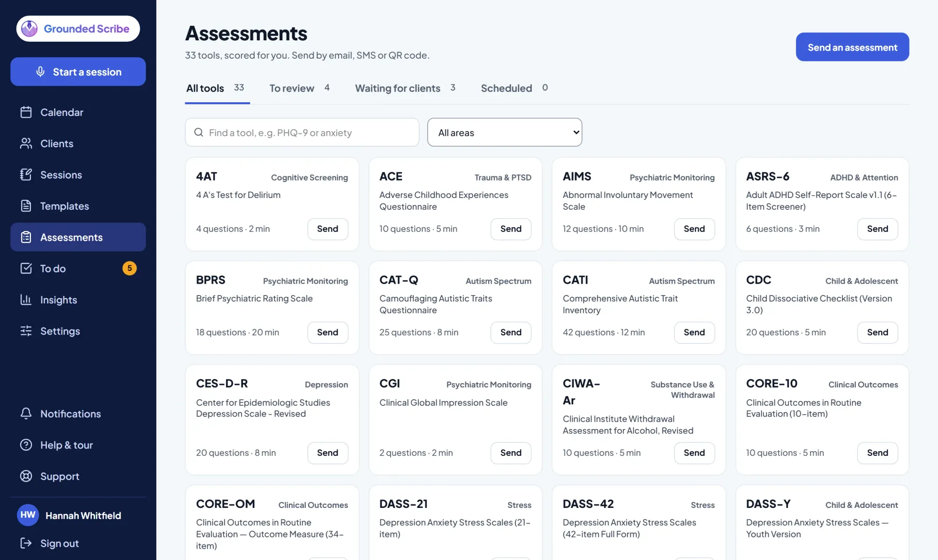This screenshot has height=560, width=938.
Task: Click the Sign out arrow icon
Action: 26,543
